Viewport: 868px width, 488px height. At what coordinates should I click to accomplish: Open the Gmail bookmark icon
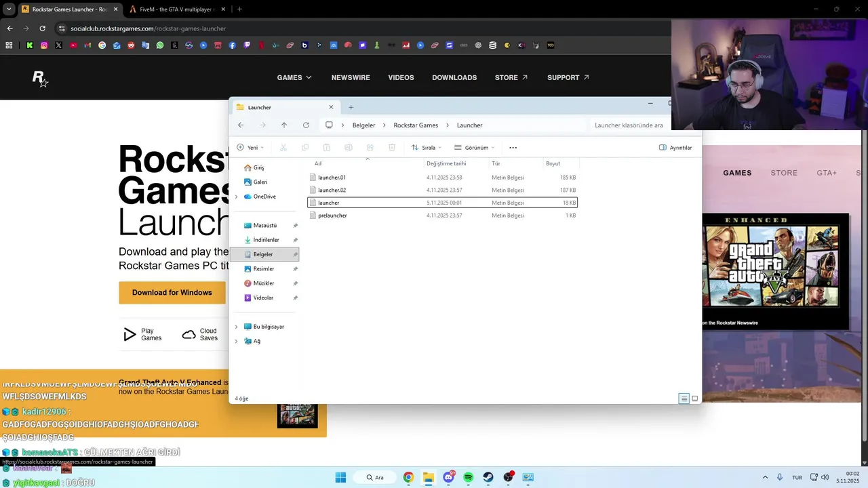pyautogui.click(x=87, y=45)
